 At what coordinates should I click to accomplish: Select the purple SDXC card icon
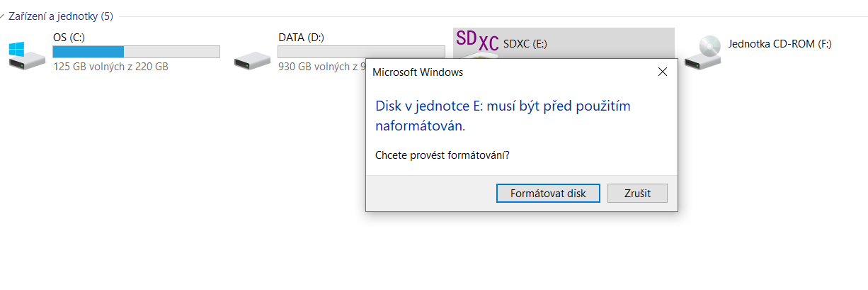(x=476, y=41)
